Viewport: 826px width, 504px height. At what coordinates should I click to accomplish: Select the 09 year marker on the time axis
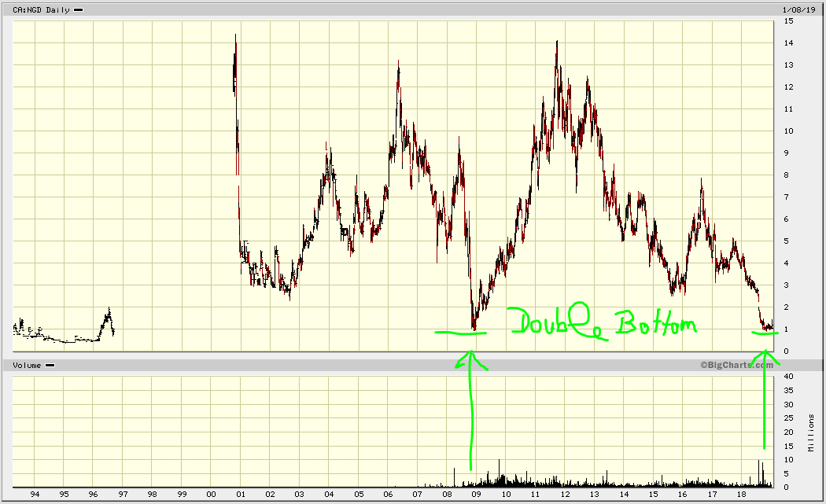click(x=476, y=495)
